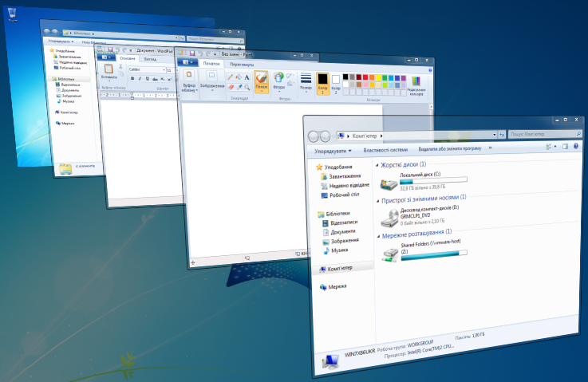The image size is (588, 382).
Task: Open the Calibri font dropdown in WordPad
Action: point(164,70)
